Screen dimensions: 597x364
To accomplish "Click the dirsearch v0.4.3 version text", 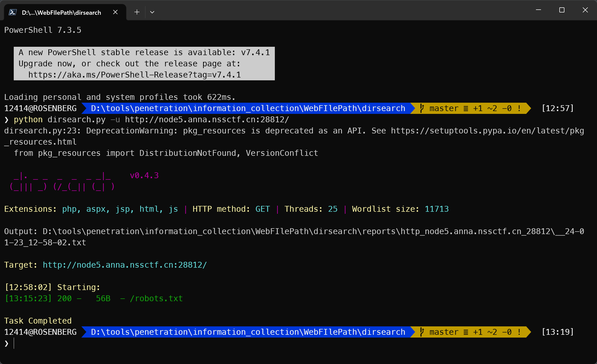I will [x=144, y=175].
